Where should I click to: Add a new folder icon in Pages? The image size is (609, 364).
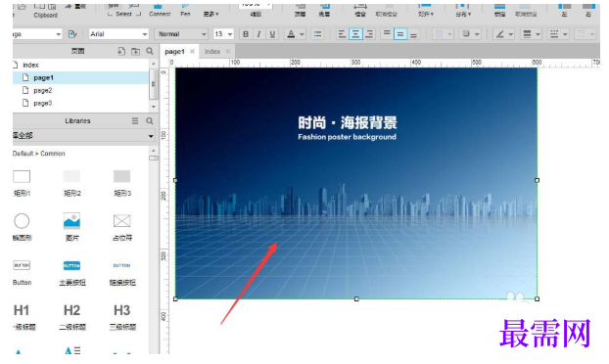pyautogui.click(x=135, y=51)
